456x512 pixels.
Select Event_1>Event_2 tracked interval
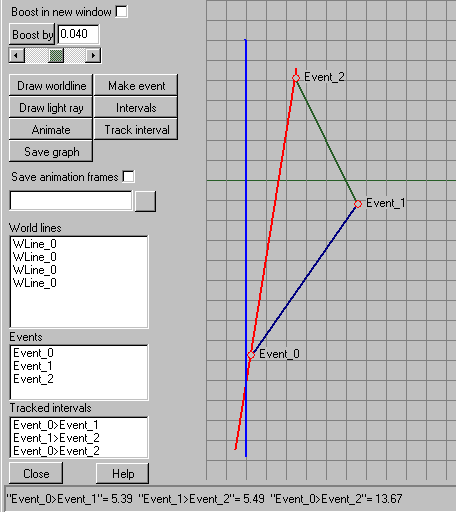click(56, 438)
